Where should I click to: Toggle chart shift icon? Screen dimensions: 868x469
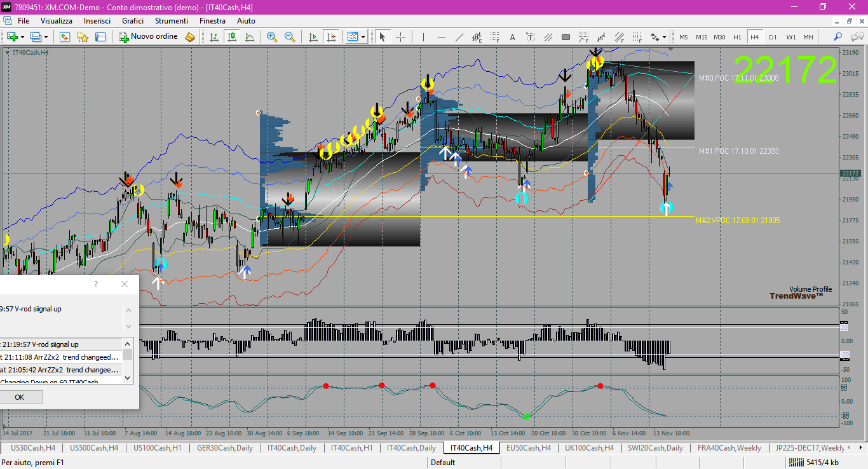330,37
